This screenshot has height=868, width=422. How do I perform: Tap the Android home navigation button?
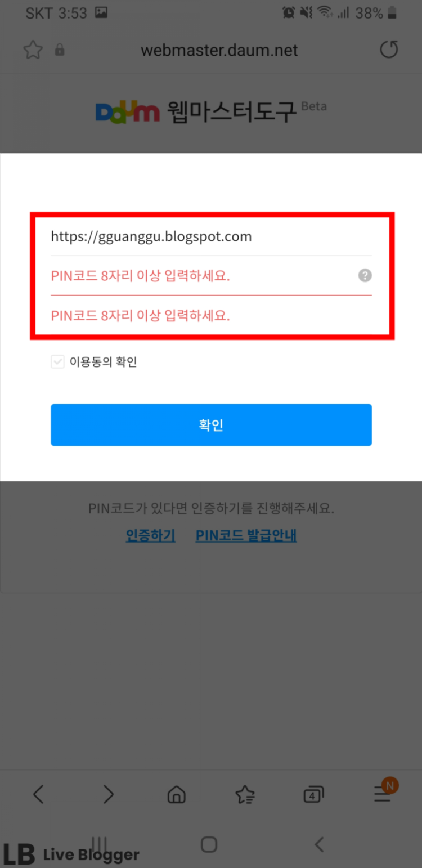pos(209,844)
